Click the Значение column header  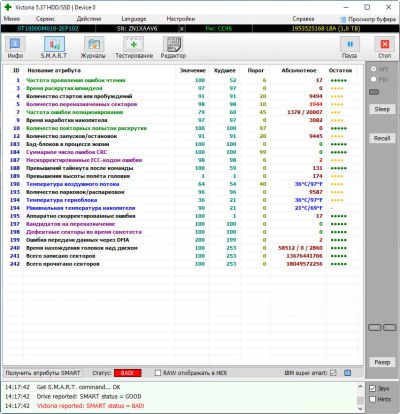193,70
